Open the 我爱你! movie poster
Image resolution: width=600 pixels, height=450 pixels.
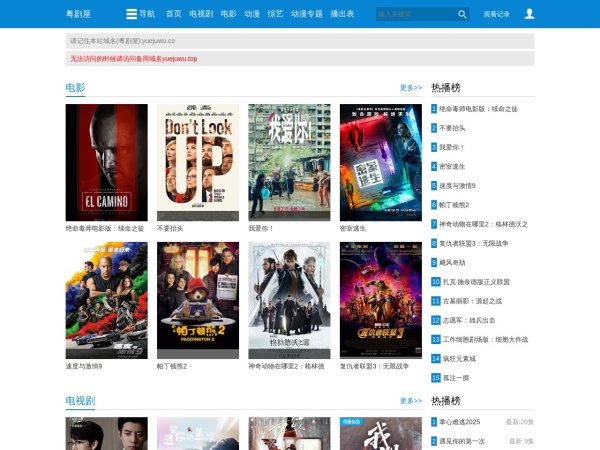pyautogui.click(x=289, y=162)
